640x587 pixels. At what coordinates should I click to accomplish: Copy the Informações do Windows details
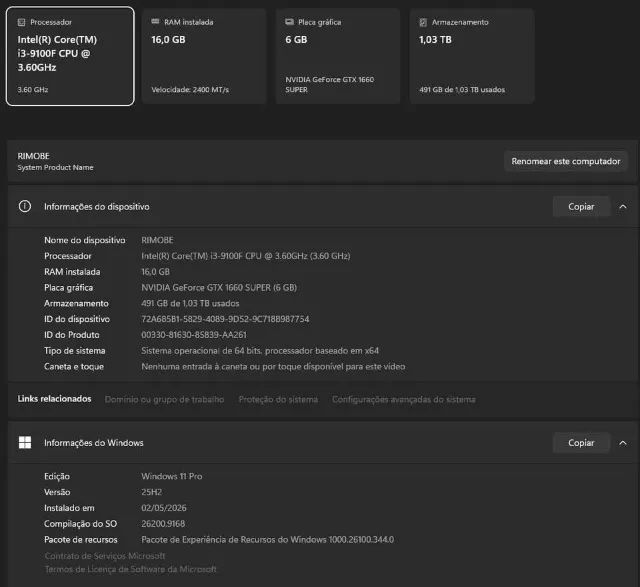pos(581,442)
